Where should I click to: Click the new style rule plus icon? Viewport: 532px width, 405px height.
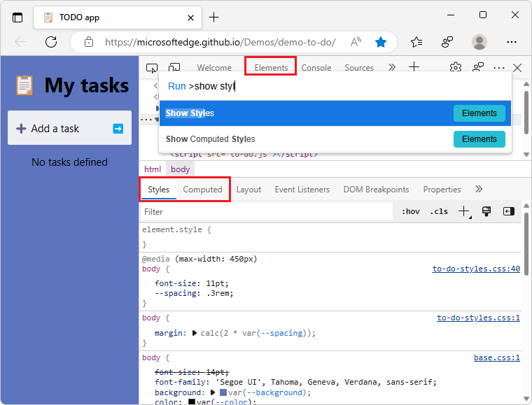click(x=464, y=211)
